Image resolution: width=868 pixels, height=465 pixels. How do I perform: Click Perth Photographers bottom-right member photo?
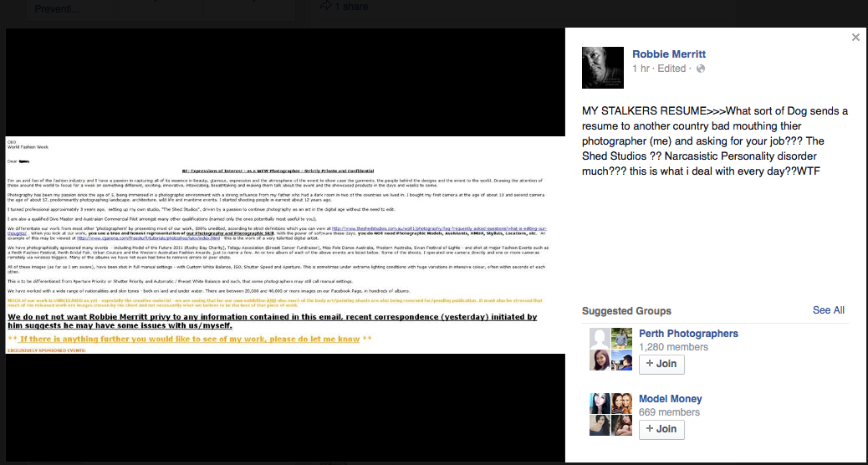click(621, 360)
